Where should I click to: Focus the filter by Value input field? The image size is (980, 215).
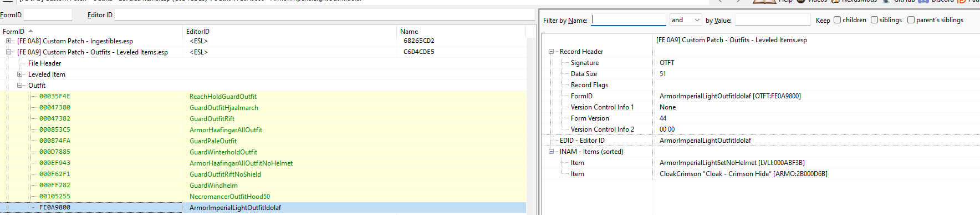tap(773, 20)
